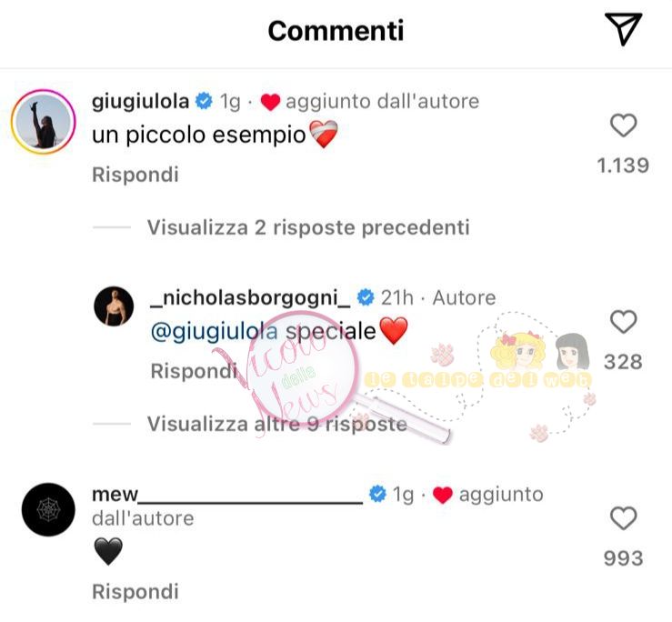
Task: Like mew's black heart comment
Action: (x=623, y=517)
